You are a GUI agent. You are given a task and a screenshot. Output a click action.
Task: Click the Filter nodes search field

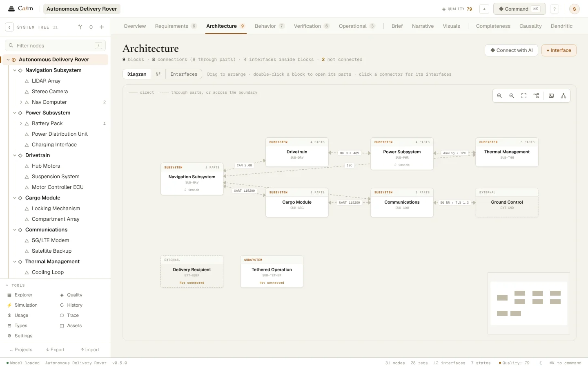55,45
